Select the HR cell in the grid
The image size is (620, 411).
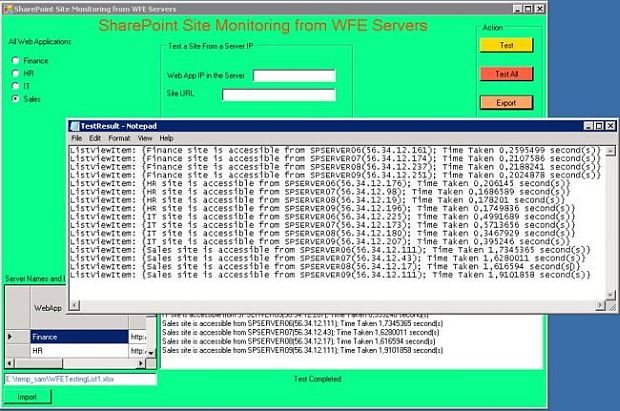pos(79,351)
